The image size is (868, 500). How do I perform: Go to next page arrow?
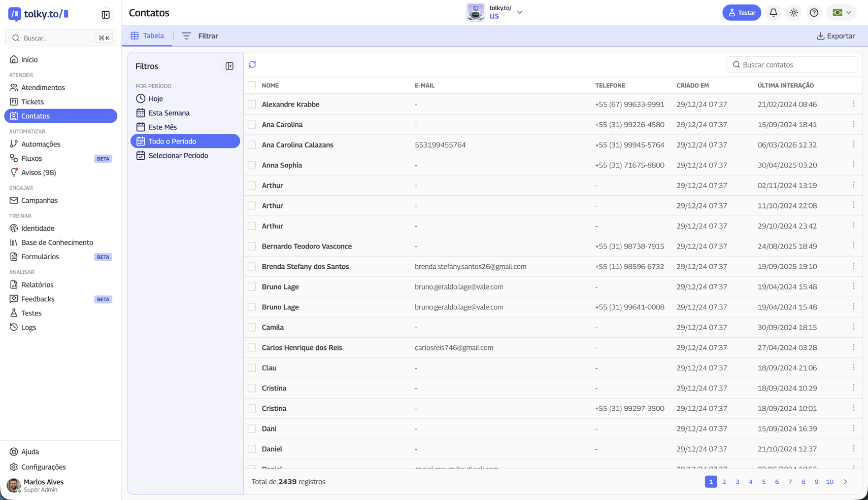pos(845,482)
